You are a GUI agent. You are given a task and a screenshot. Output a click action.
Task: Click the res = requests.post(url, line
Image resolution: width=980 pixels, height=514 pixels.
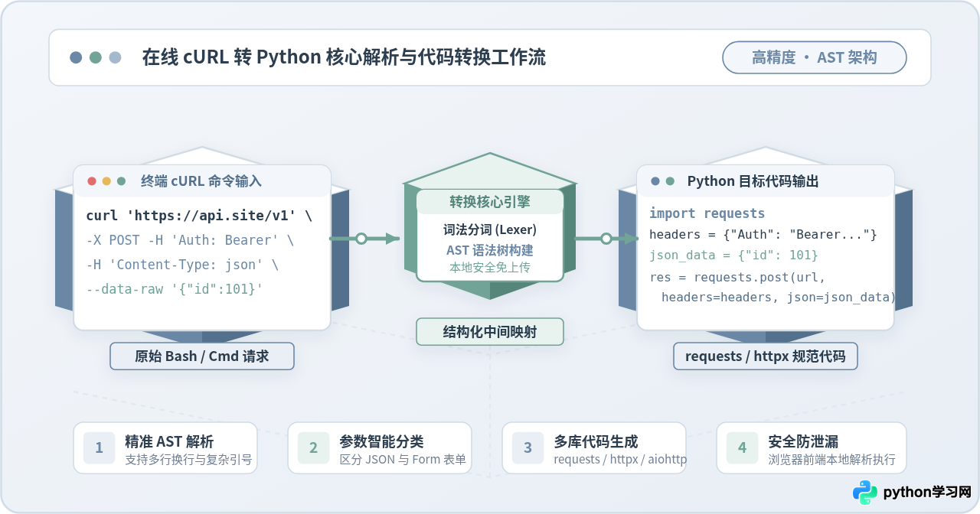738,277
